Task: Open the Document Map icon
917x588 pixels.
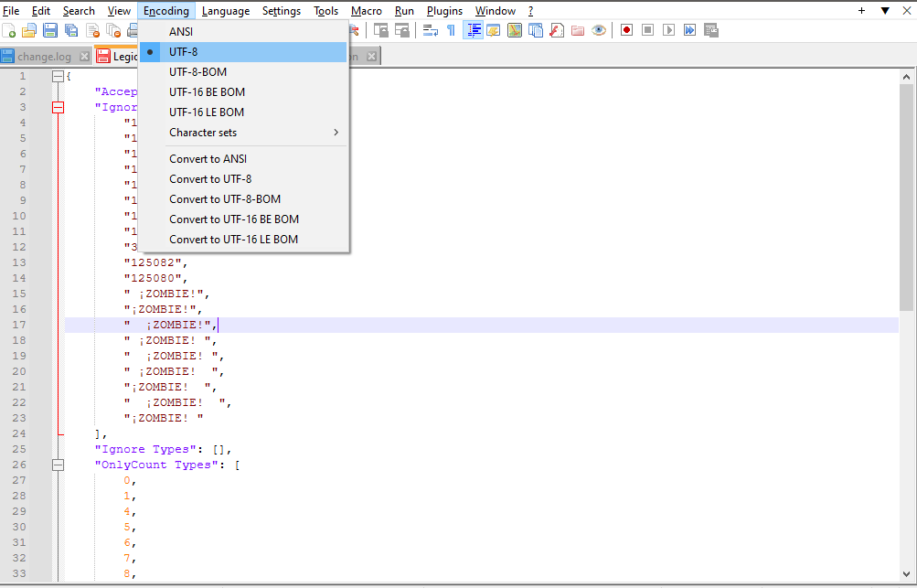Action: [515, 30]
